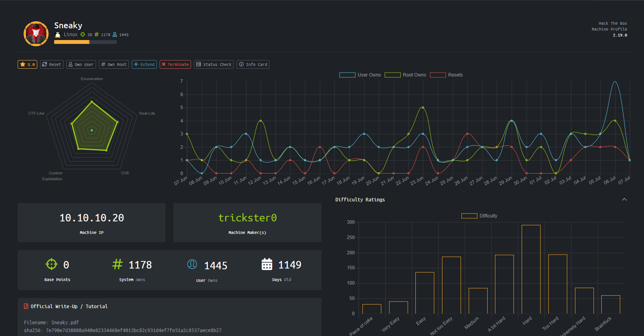Click the Very Easy difficulty bar
Screen dimensions: 644x336
(398, 307)
